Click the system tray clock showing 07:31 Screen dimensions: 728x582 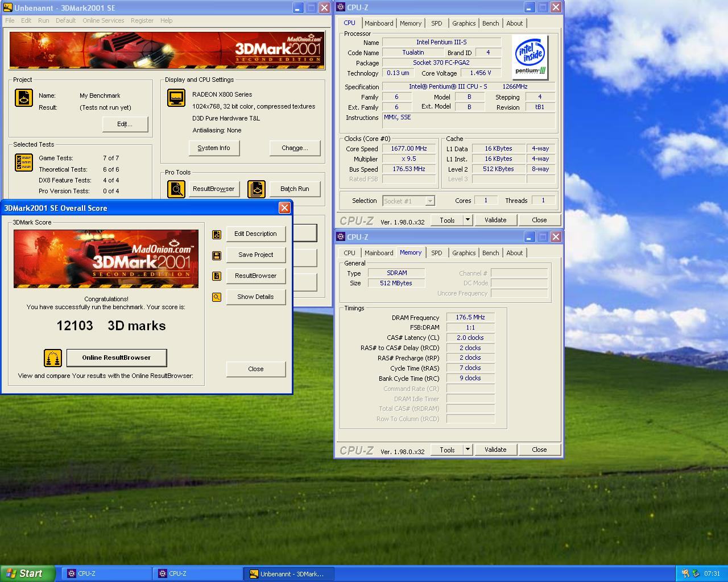712,573
